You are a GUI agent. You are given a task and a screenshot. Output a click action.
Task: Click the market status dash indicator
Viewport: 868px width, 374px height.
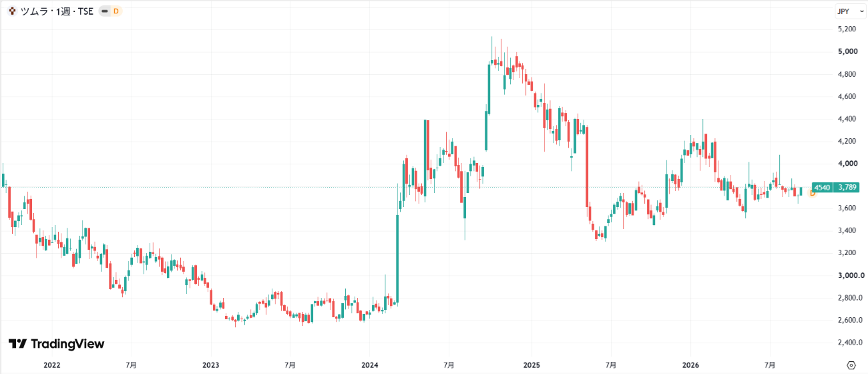(x=105, y=11)
